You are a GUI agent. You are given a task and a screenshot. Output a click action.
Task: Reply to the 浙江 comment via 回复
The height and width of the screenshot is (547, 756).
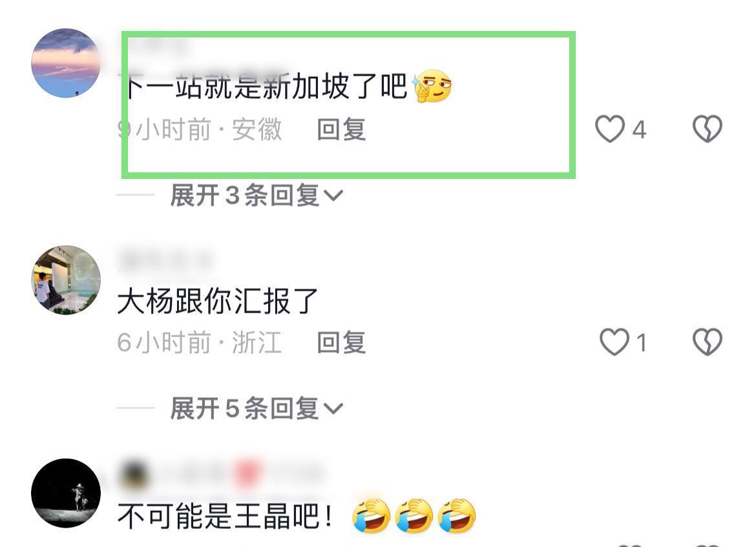(341, 343)
